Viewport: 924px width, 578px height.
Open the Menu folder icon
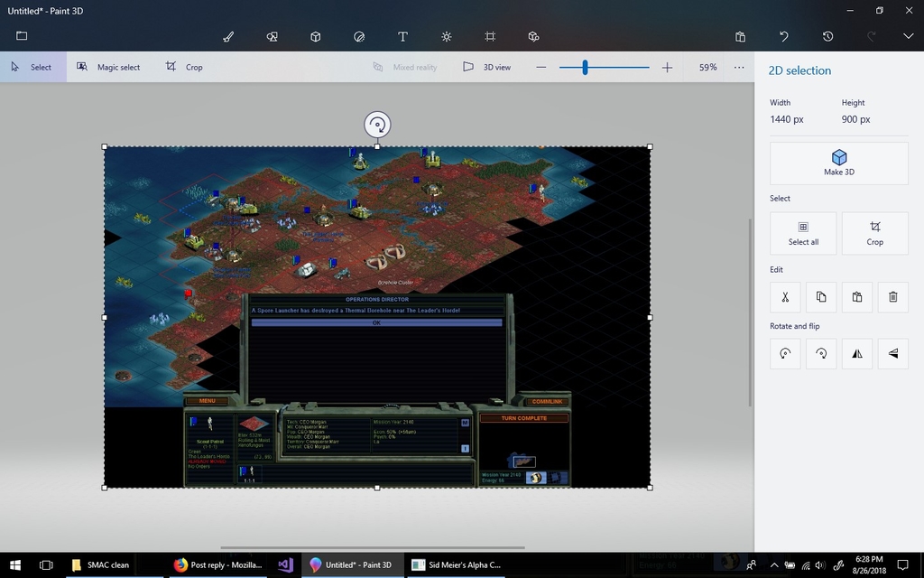click(22, 36)
